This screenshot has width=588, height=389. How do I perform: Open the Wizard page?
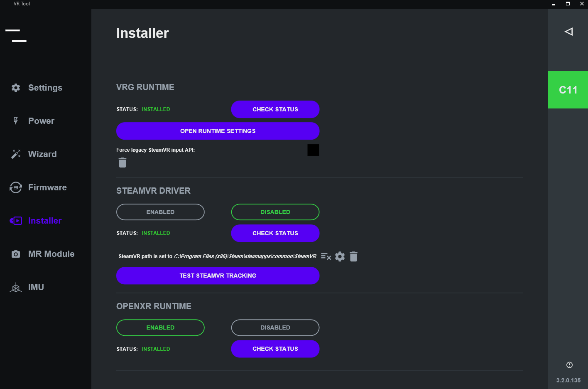click(42, 154)
